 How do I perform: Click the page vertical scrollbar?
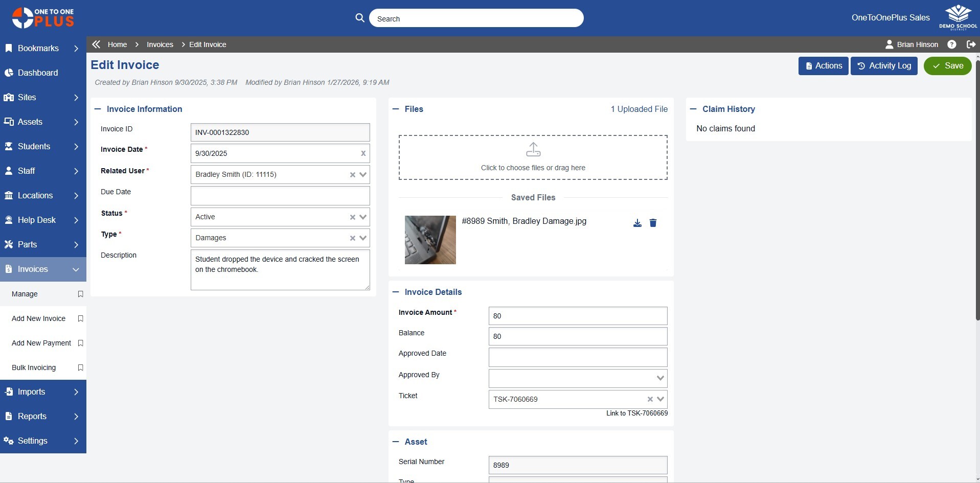[x=977, y=204]
